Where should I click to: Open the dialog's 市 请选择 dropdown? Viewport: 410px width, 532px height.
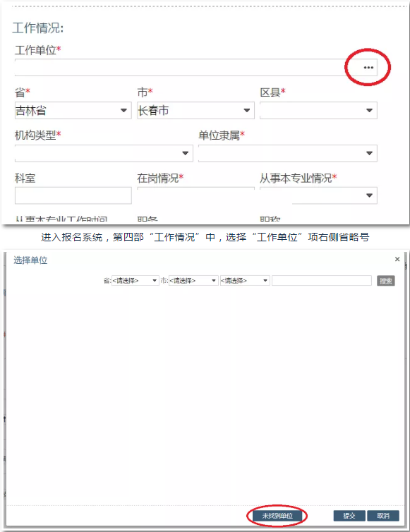(x=193, y=281)
